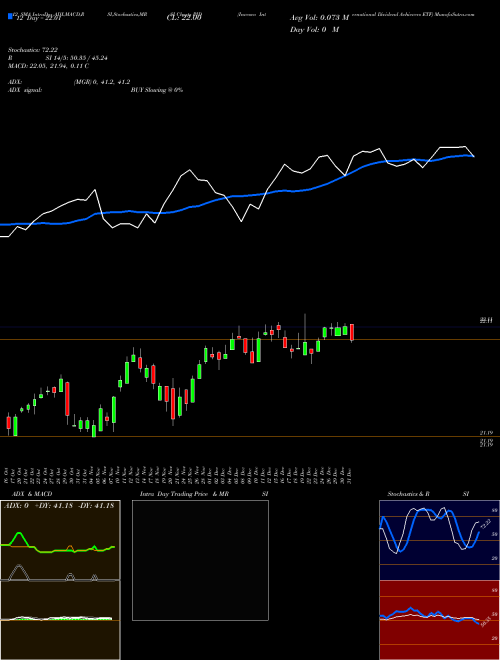Screen dimensions: 500x660
Task: Click the 'Intra Day Trading Price & MR' title
Action: tap(185, 494)
